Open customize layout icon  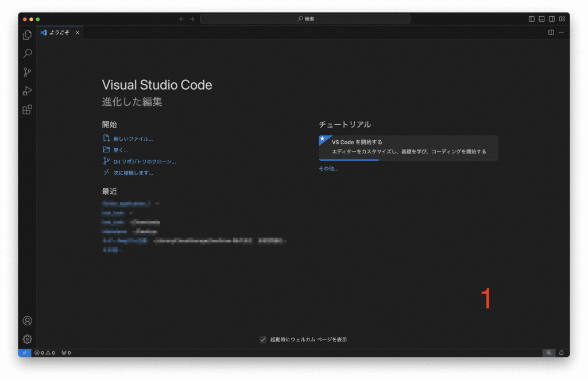(562, 19)
